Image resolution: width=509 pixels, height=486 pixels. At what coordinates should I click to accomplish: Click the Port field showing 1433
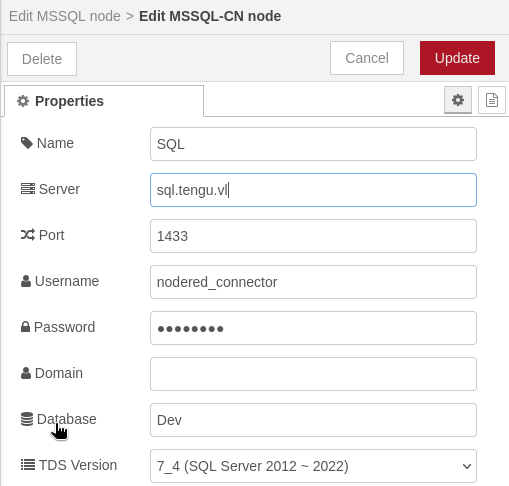313,236
